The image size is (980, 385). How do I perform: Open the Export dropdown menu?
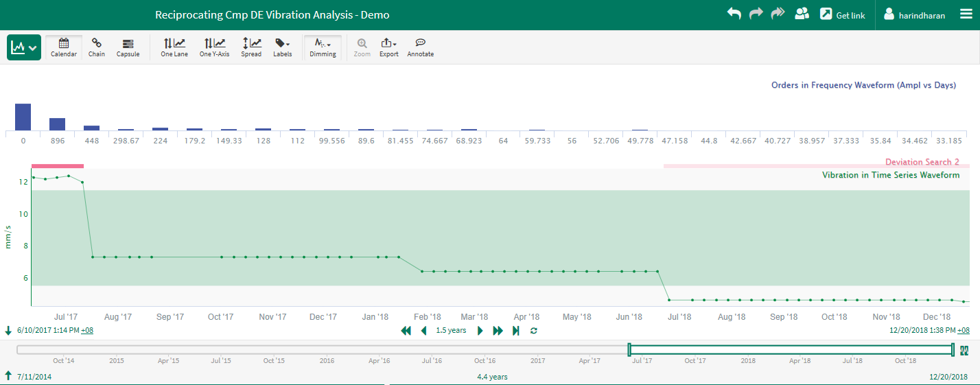click(388, 47)
